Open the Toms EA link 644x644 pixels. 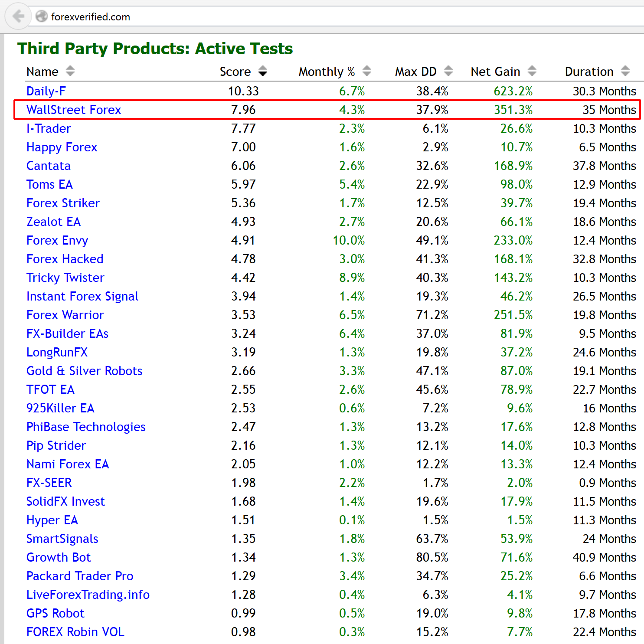(x=49, y=184)
